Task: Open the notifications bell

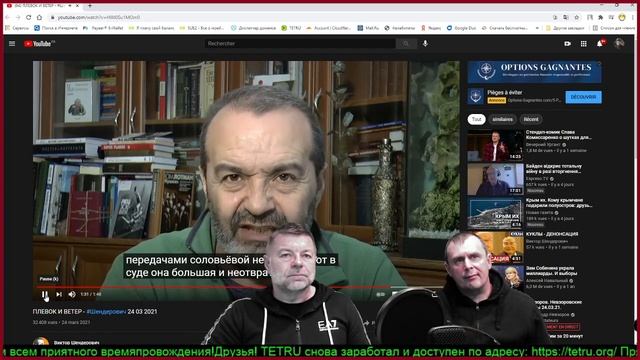Action: pos(600,44)
